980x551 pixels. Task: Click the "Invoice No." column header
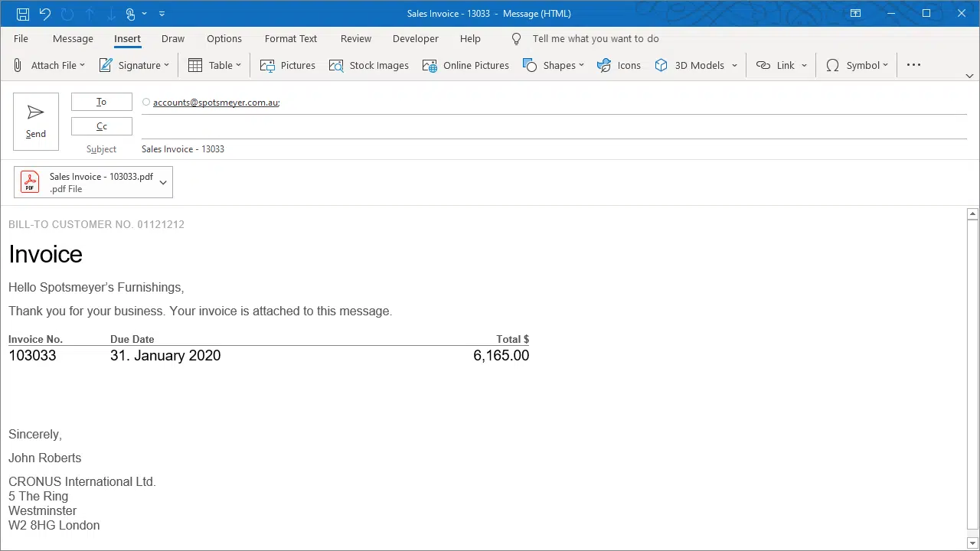point(35,339)
